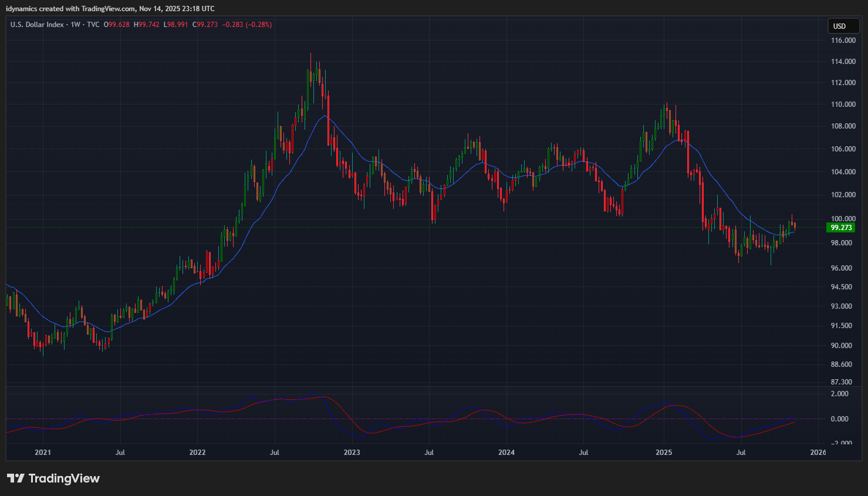Click the O99.628 open value in legend
The width and height of the screenshot is (868, 496).
117,25
